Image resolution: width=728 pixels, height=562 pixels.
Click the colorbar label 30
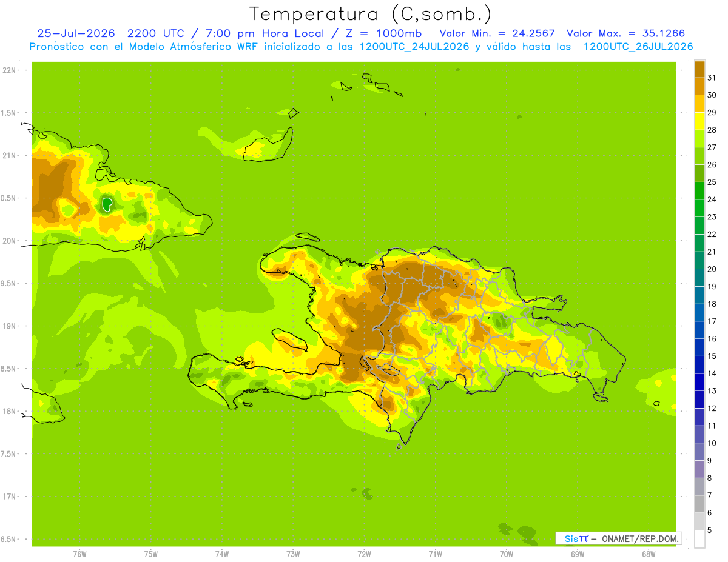[x=712, y=95]
